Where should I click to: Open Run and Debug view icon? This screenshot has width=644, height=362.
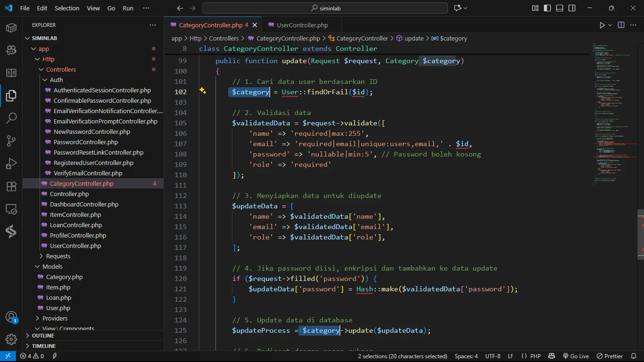coord(11,163)
